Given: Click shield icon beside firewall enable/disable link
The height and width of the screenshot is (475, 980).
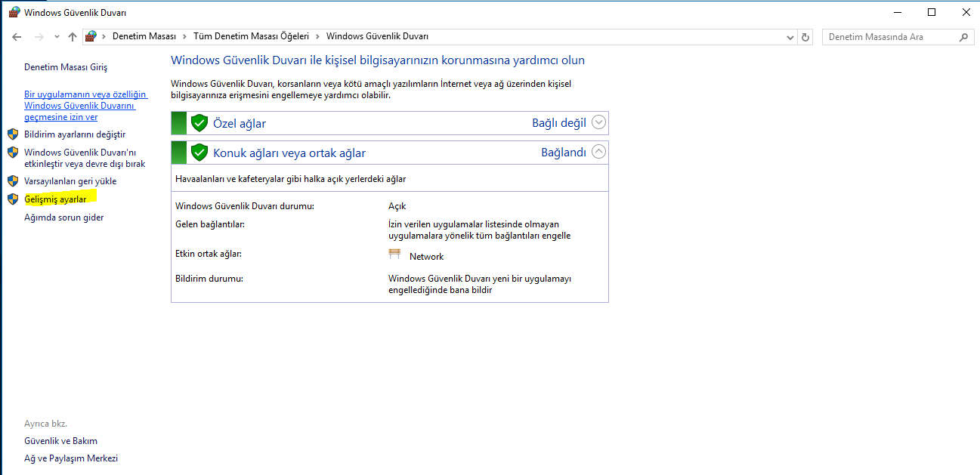Looking at the screenshot, I should tap(12, 153).
